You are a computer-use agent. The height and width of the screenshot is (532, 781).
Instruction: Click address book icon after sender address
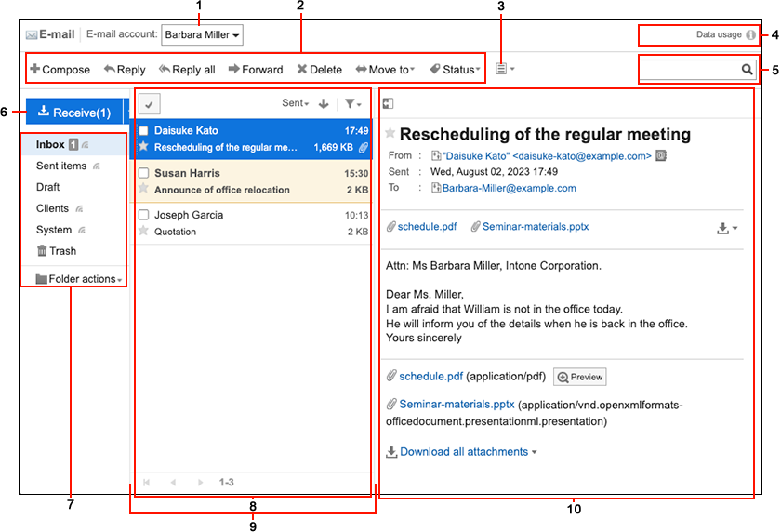pyautogui.click(x=661, y=156)
